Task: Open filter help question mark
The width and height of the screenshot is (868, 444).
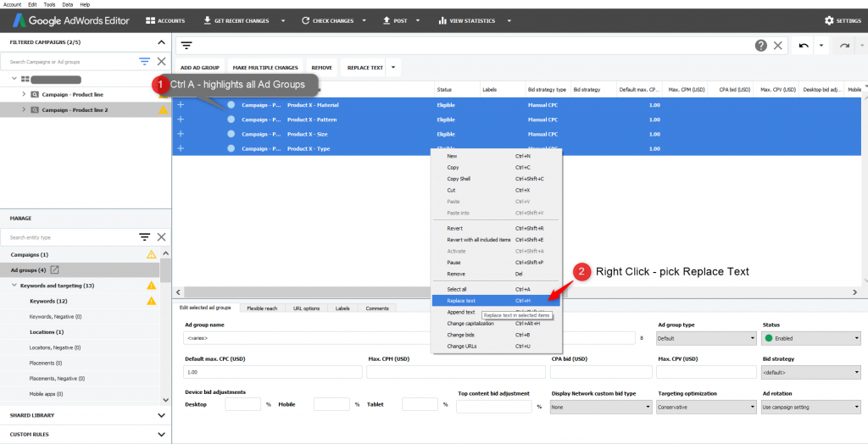Action: [761, 46]
